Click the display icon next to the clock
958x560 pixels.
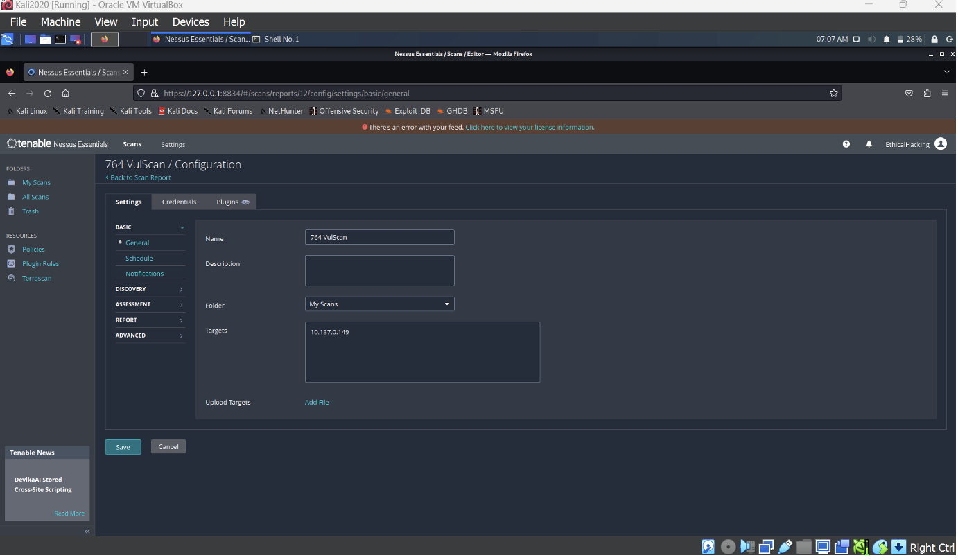[857, 40]
